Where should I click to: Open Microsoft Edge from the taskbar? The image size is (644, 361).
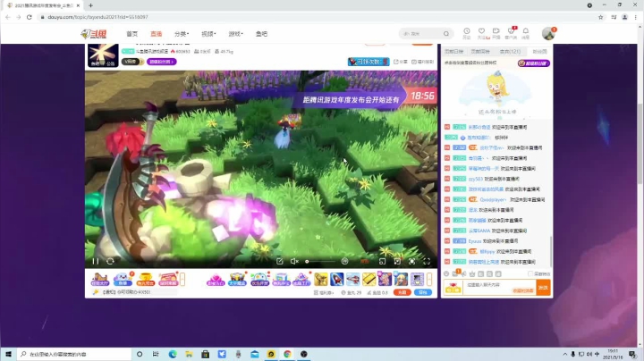pos(173,354)
